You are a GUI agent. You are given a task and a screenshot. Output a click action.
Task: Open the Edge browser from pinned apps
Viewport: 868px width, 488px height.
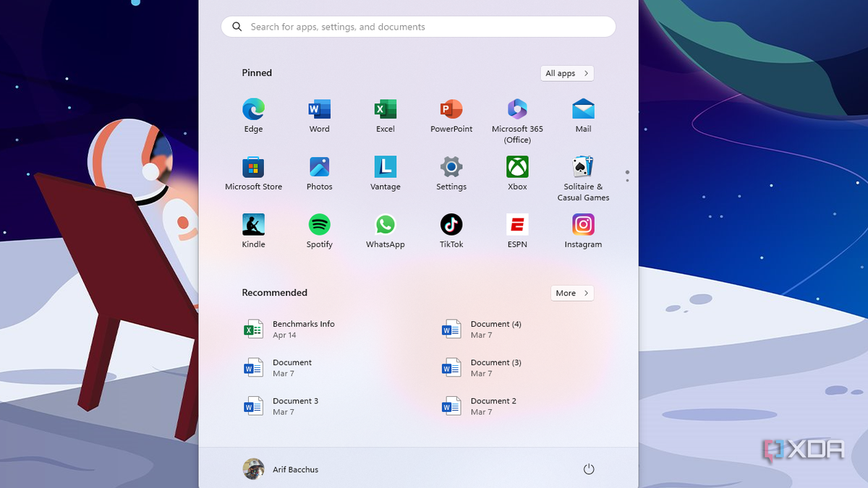(253, 116)
